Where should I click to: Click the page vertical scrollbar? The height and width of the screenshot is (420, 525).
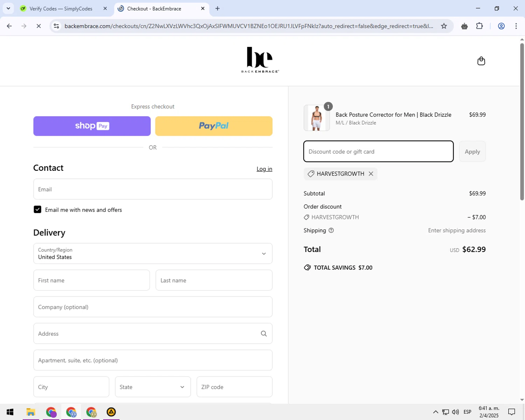(522, 122)
